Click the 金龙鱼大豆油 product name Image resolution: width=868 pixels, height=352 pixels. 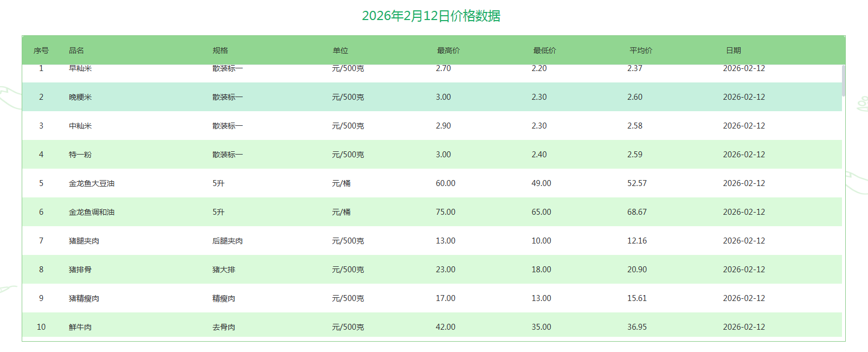(92, 183)
